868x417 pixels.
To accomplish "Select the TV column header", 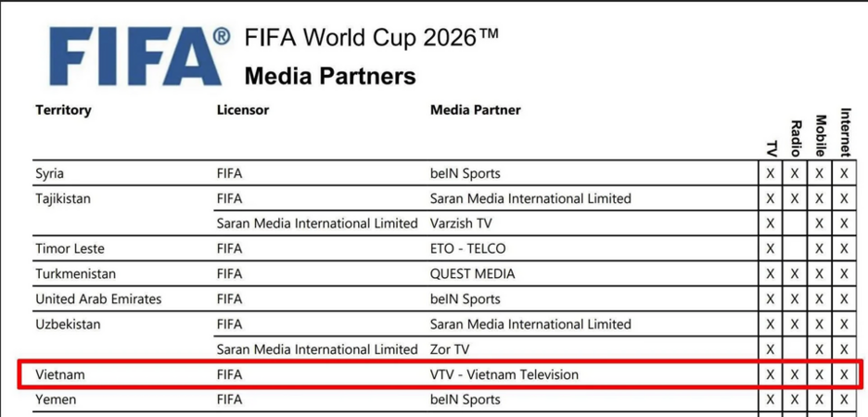I will 771,147.
